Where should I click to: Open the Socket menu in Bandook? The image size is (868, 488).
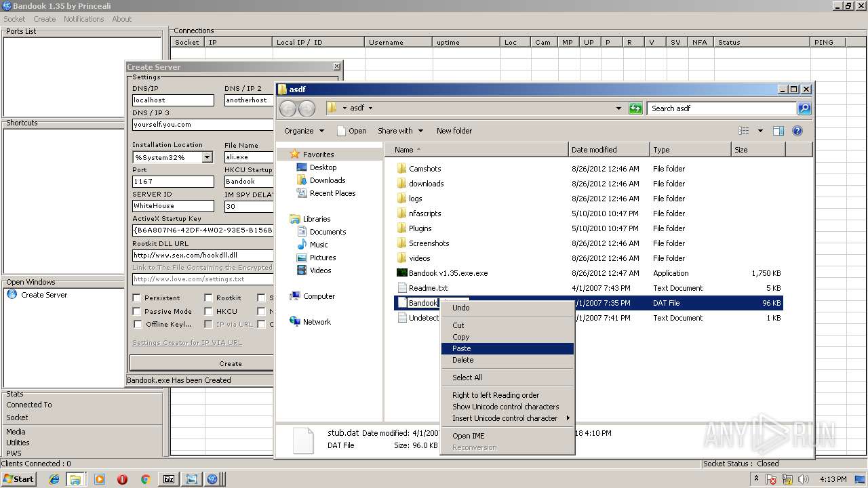pyautogui.click(x=14, y=19)
